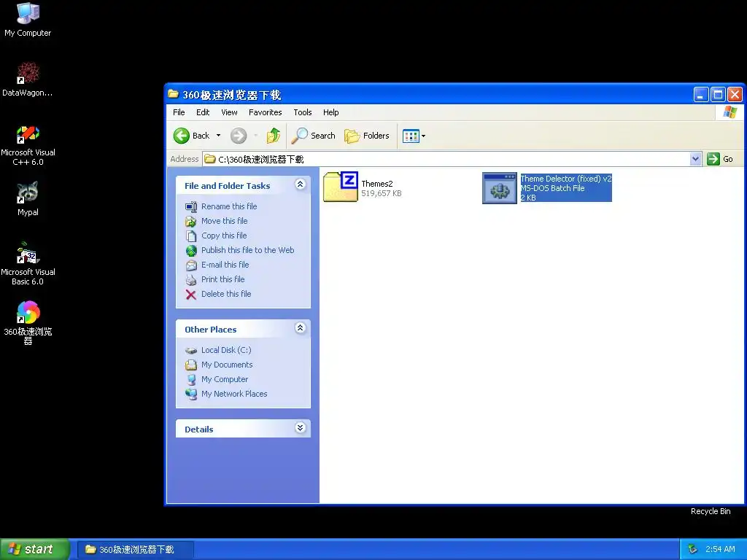
Task: Click the Views grid icon
Action: 411,136
